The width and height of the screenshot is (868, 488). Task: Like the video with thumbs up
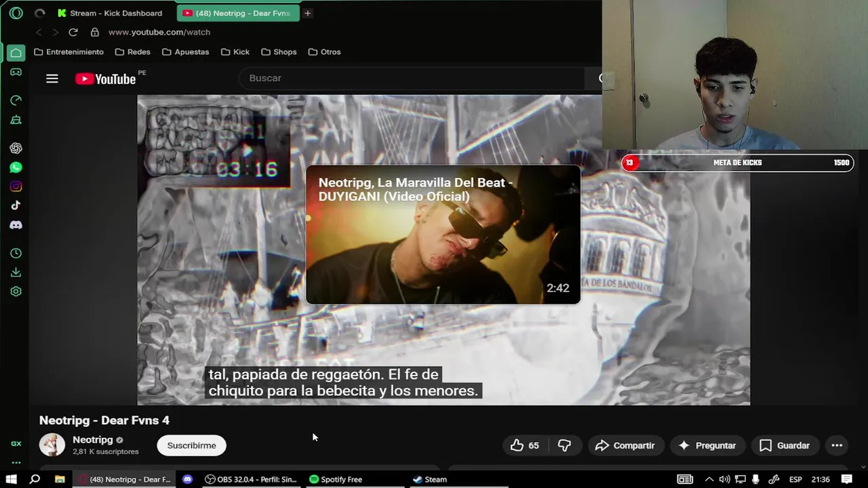click(525, 445)
